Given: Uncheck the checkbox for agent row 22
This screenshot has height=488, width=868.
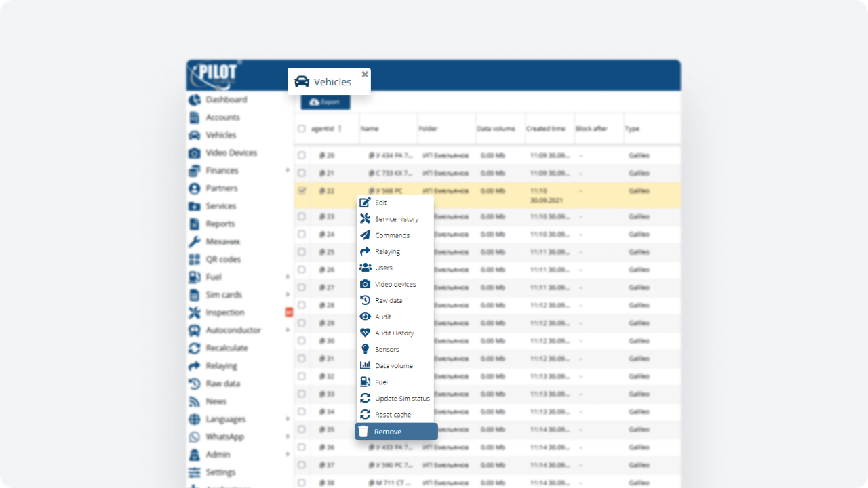Looking at the screenshot, I should [302, 190].
